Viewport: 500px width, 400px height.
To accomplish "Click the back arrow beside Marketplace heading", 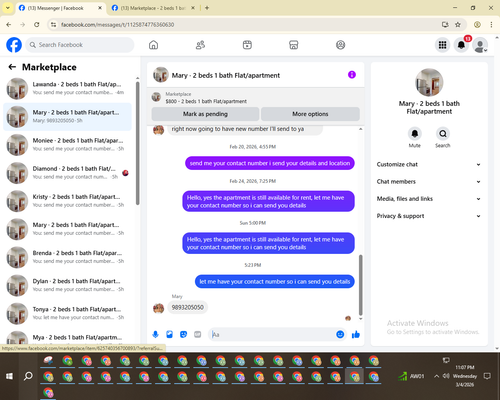I will click(x=12, y=67).
